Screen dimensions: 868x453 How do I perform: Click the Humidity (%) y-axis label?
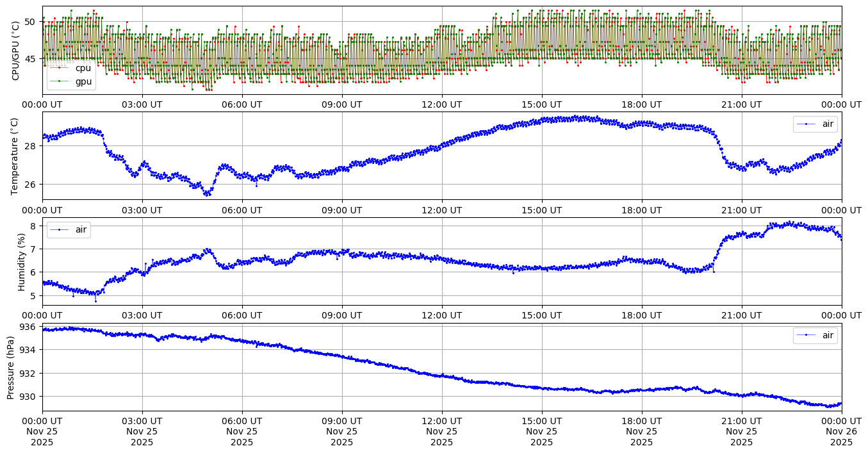[x=21, y=261]
